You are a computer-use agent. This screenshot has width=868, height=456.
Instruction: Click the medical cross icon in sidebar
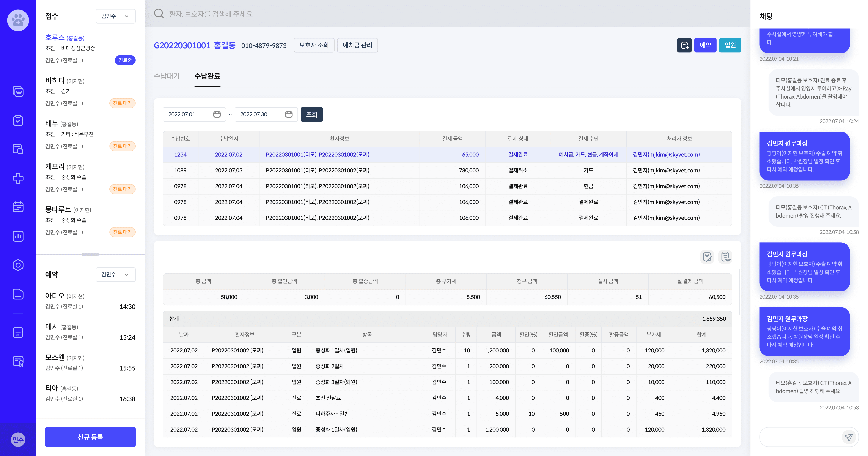pyautogui.click(x=18, y=178)
